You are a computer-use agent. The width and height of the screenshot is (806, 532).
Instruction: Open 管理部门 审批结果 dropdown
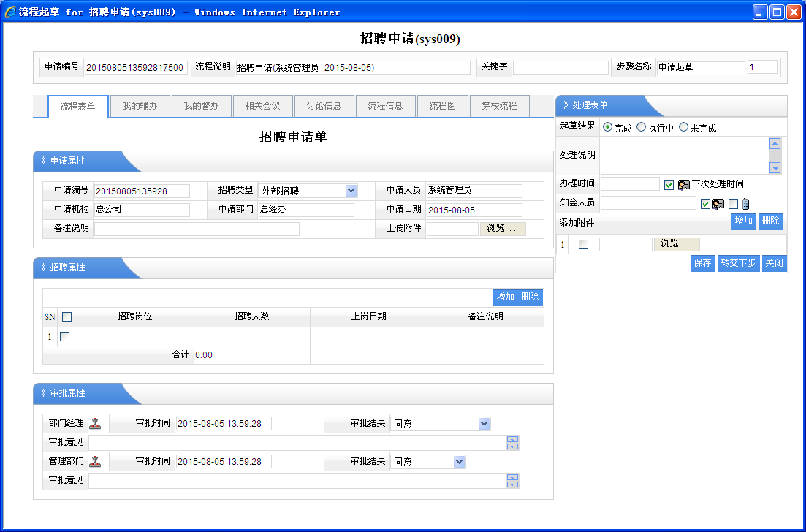coord(458,461)
